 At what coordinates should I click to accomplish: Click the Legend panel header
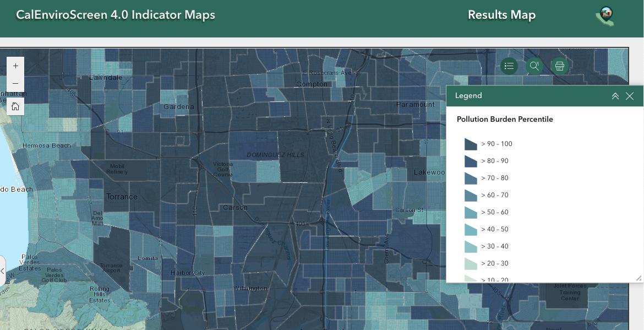point(544,96)
